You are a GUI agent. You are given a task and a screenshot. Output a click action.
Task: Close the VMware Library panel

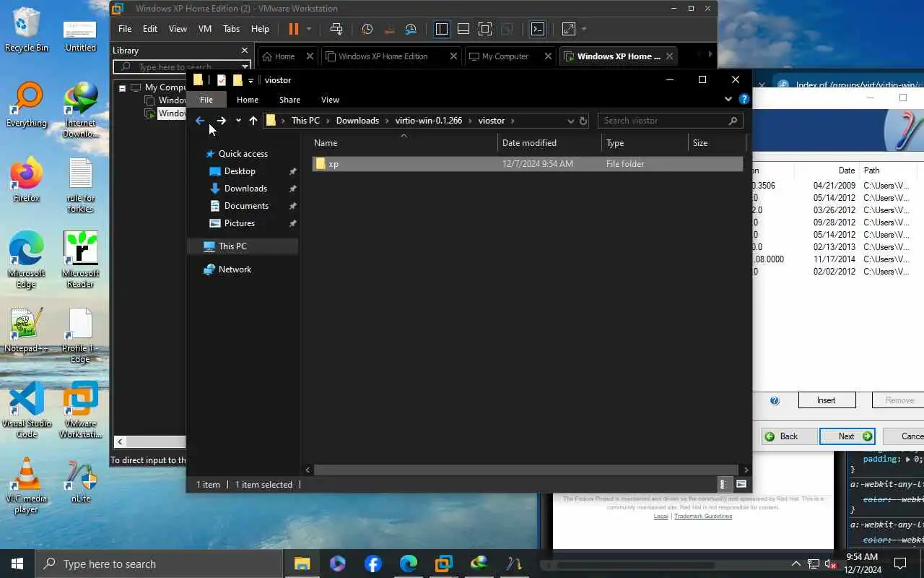click(x=244, y=51)
